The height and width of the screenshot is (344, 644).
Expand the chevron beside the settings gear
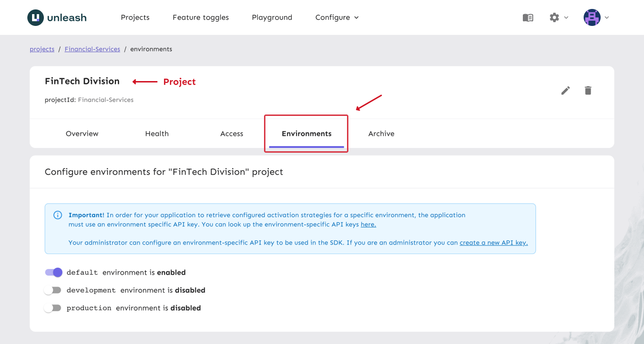point(566,17)
